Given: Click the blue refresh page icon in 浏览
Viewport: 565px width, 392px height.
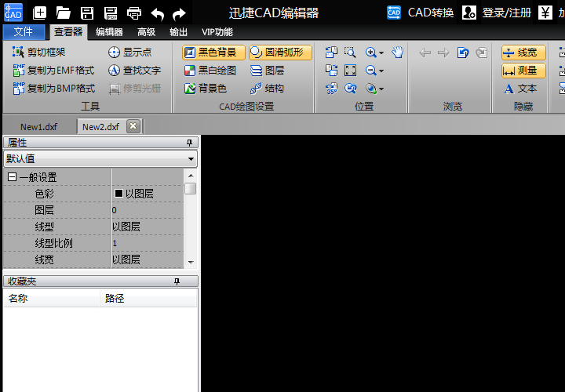Looking at the screenshot, I should click(x=462, y=53).
